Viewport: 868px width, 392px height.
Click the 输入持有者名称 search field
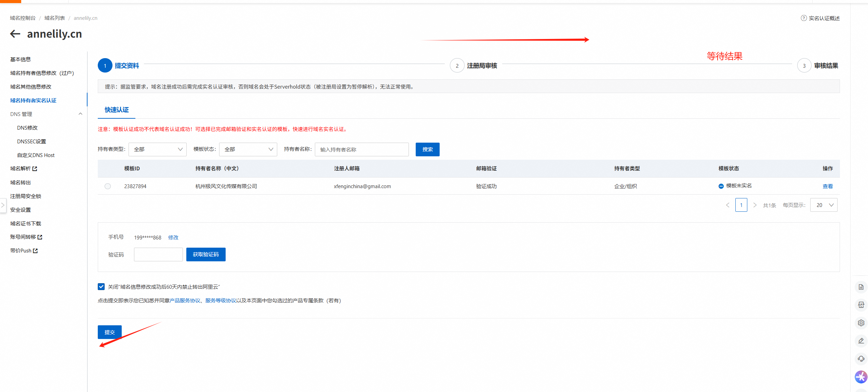(361, 149)
